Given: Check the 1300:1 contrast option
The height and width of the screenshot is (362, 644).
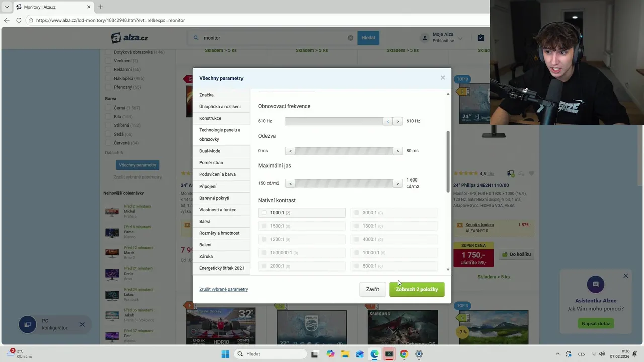Looking at the screenshot, I should 356,226.
